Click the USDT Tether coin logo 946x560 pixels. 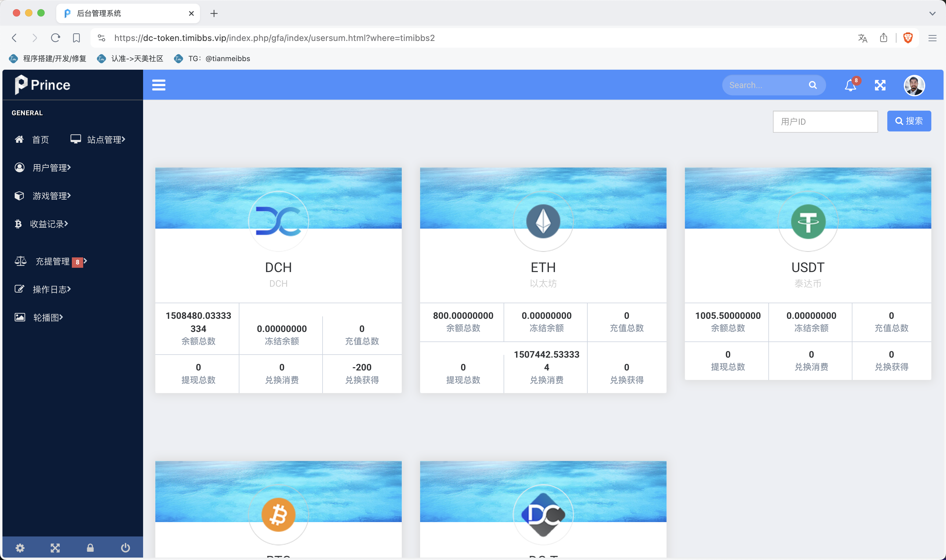[808, 221]
